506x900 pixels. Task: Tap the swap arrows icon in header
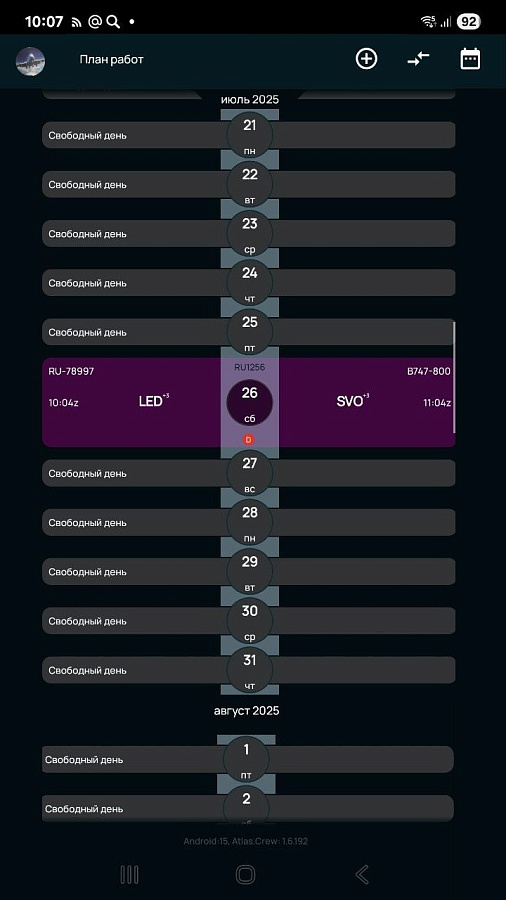tap(418, 59)
